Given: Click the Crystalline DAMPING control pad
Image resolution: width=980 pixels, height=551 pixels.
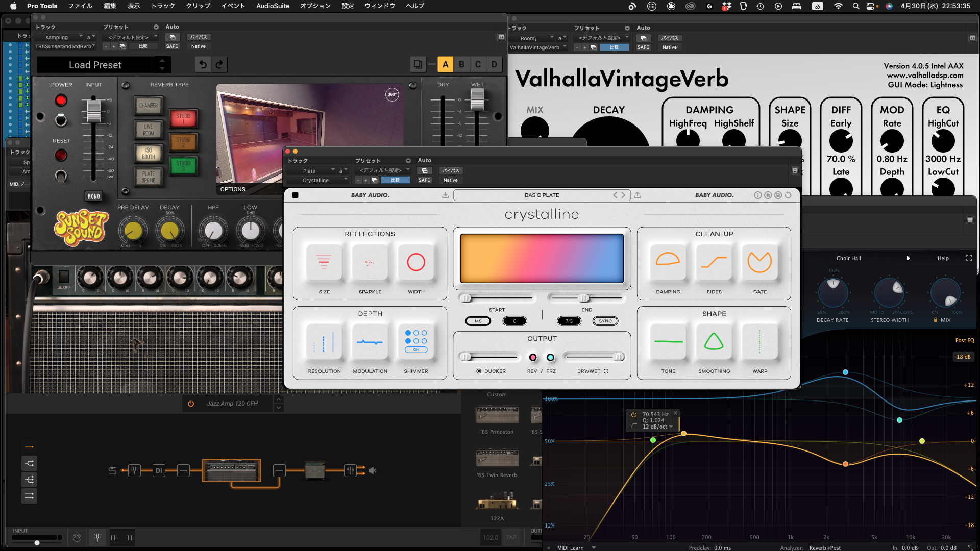Looking at the screenshot, I should click(x=668, y=262).
